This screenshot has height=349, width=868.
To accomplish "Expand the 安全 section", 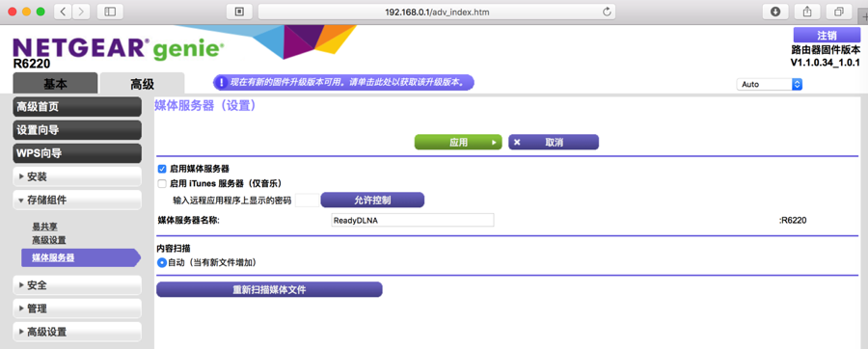I will point(77,285).
